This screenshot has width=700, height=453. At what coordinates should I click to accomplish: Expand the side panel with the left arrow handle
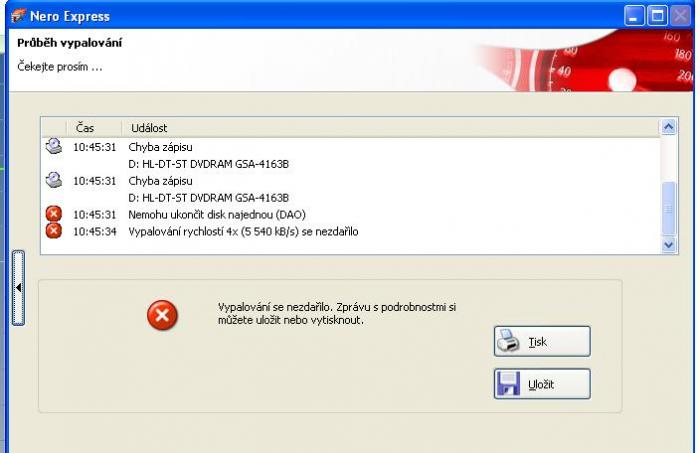click(17, 288)
